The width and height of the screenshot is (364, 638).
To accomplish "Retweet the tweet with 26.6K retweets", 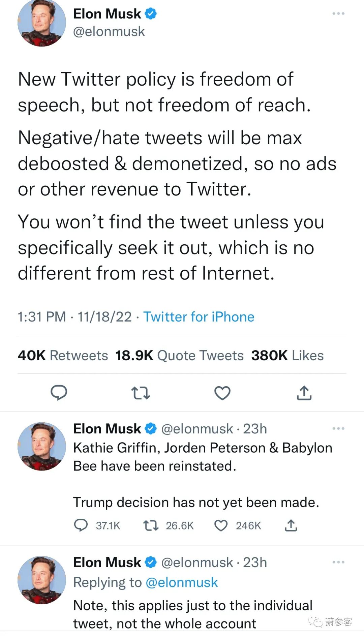I will (151, 525).
